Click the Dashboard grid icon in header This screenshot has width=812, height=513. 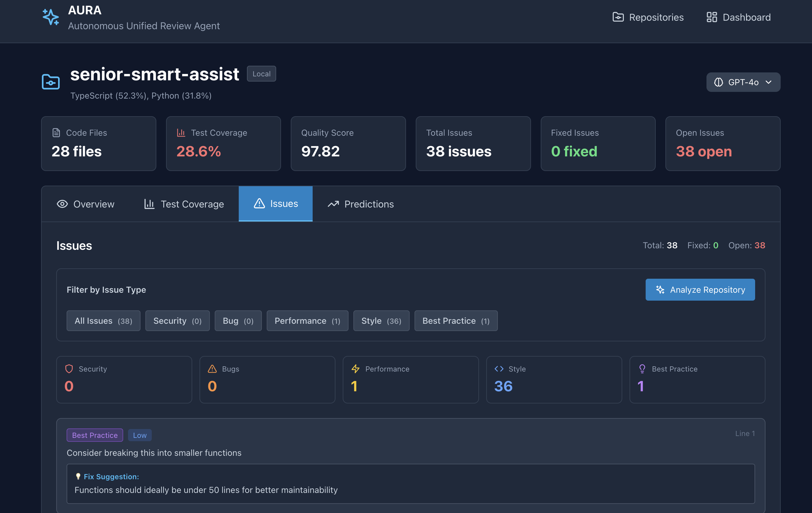tap(712, 17)
